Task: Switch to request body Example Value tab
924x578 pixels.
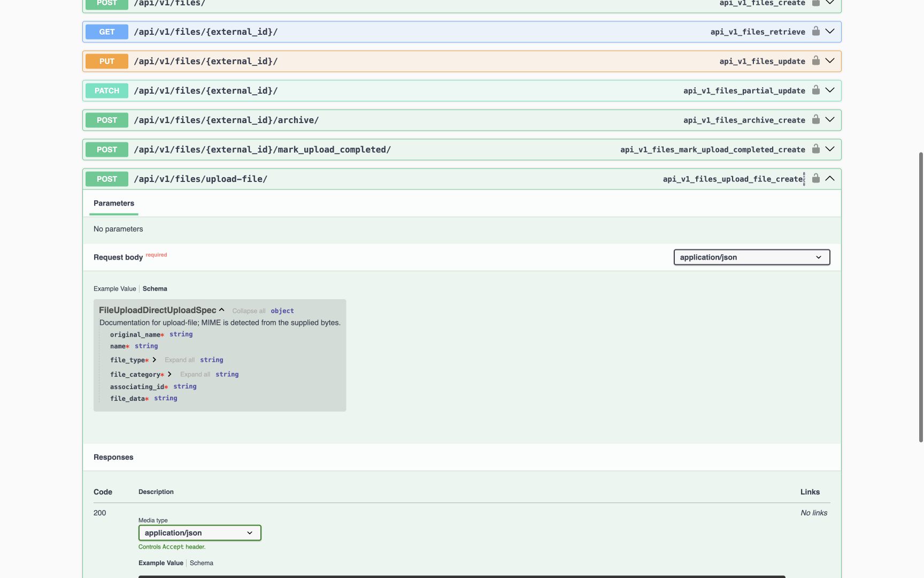Action: click(x=115, y=289)
